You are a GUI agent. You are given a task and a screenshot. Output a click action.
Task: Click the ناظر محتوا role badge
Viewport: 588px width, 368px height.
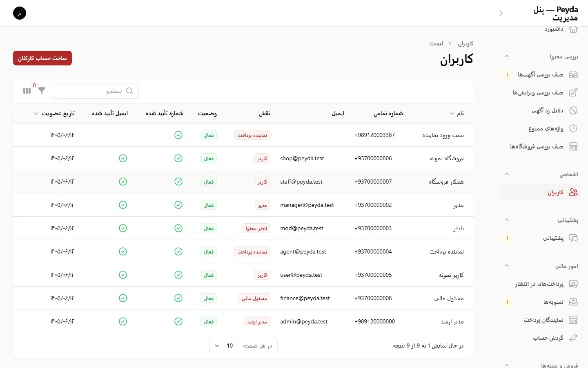pyautogui.click(x=256, y=228)
